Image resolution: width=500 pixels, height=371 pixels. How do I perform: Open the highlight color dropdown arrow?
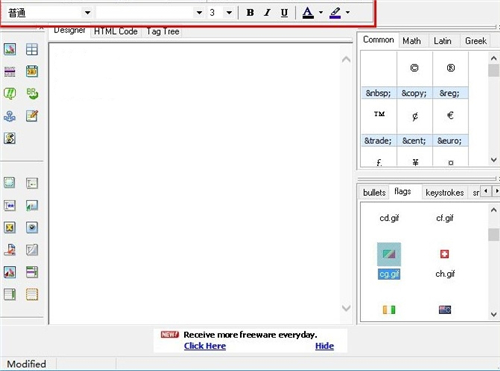(x=348, y=13)
